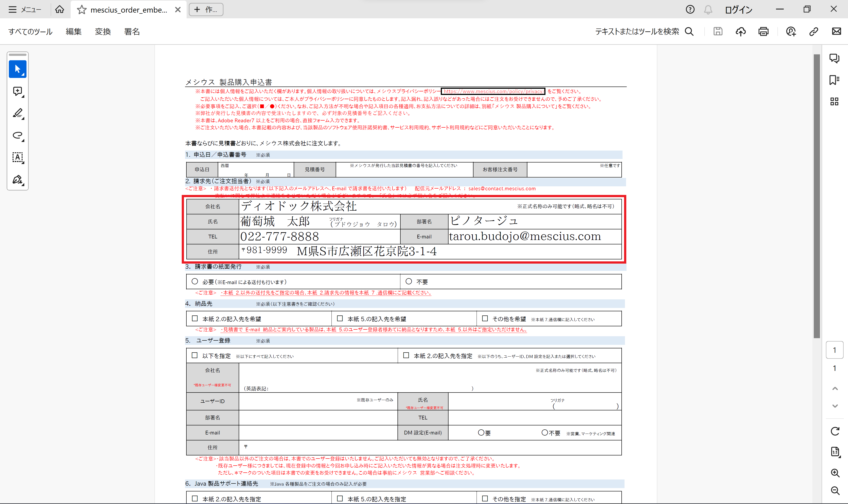Select DM 設定 不要 radio
848x504 pixels.
tap(545, 433)
